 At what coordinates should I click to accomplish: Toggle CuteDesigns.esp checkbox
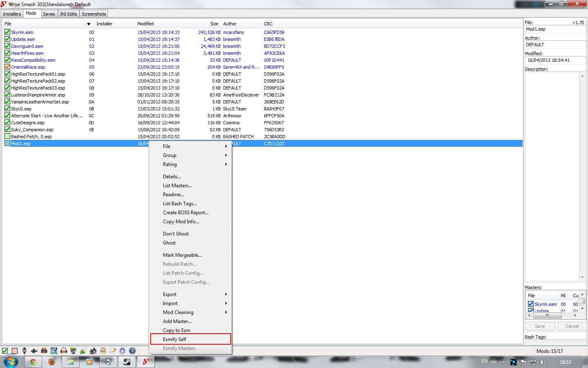pyautogui.click(x=7, y=123)
